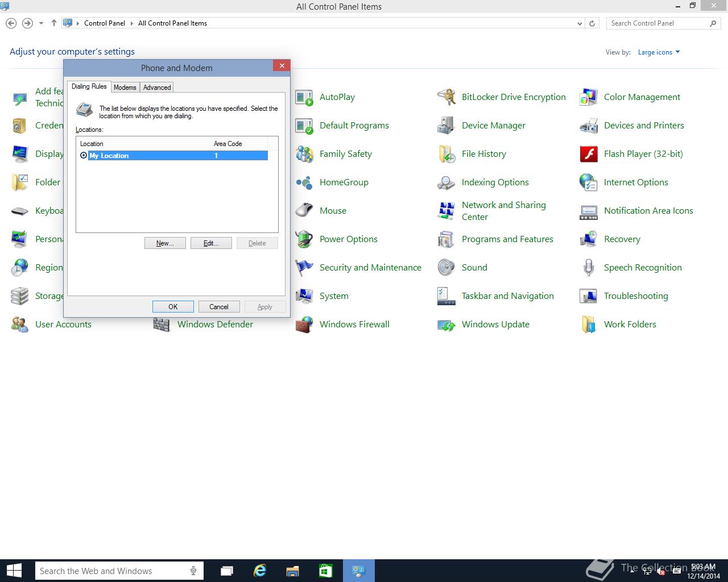Open Internet Explorer from the taskbar
Viewport: 728px width, 582px height.
[x=260, y=571]
